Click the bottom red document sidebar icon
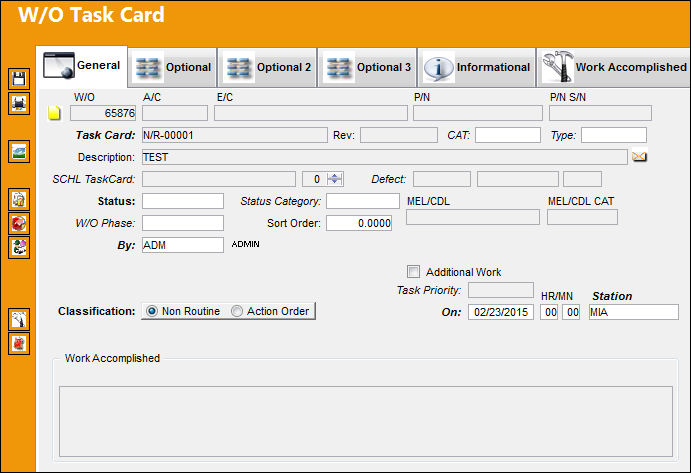 pyautogui.click(x=19, y=343)
